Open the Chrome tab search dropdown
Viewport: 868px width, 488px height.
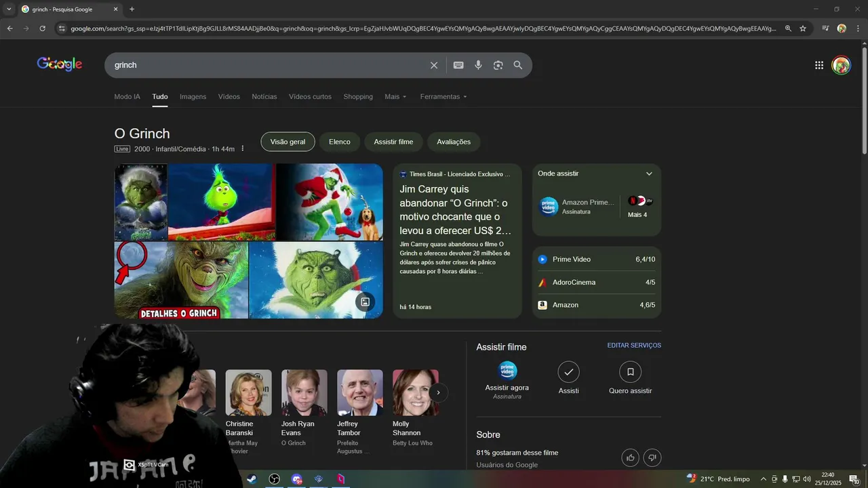coord(9,9)
